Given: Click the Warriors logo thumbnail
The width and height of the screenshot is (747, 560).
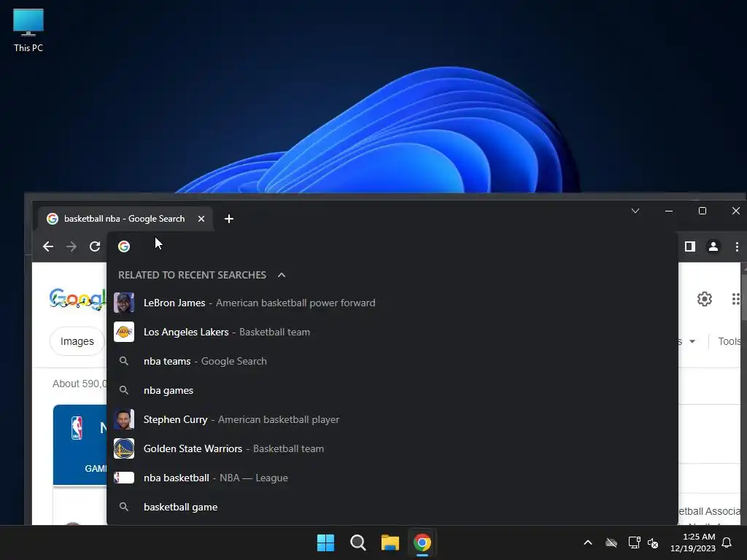Looking at the screenshot, I should [x=124, y=448].
